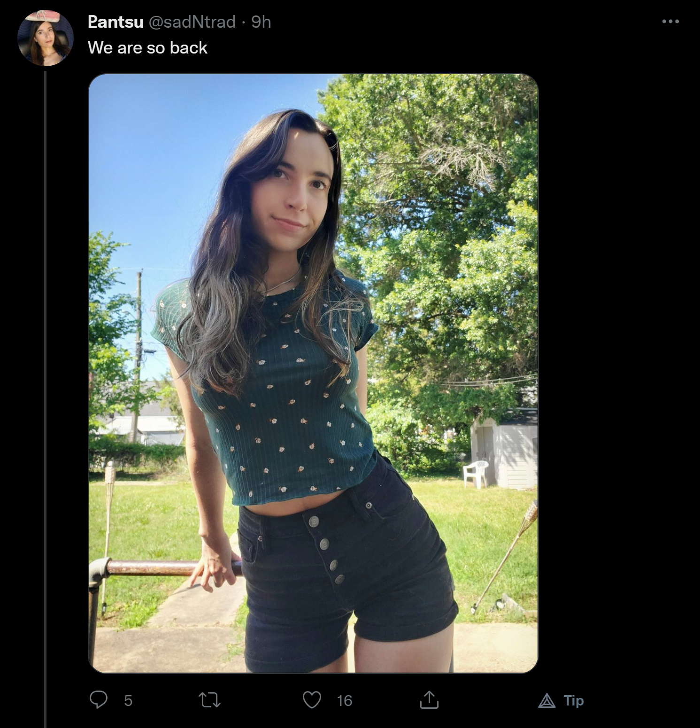Image resolution: width=700 pixels, height=728 pixels.
Task: Select the triangular Tip icon
Action: (x=546, y=701)
